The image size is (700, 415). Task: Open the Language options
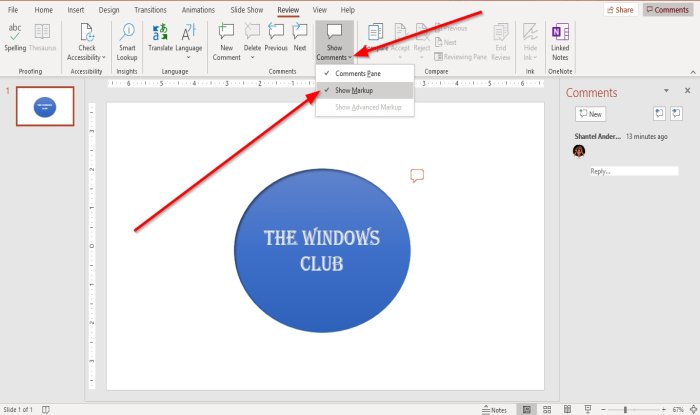(x=188, y=42)
